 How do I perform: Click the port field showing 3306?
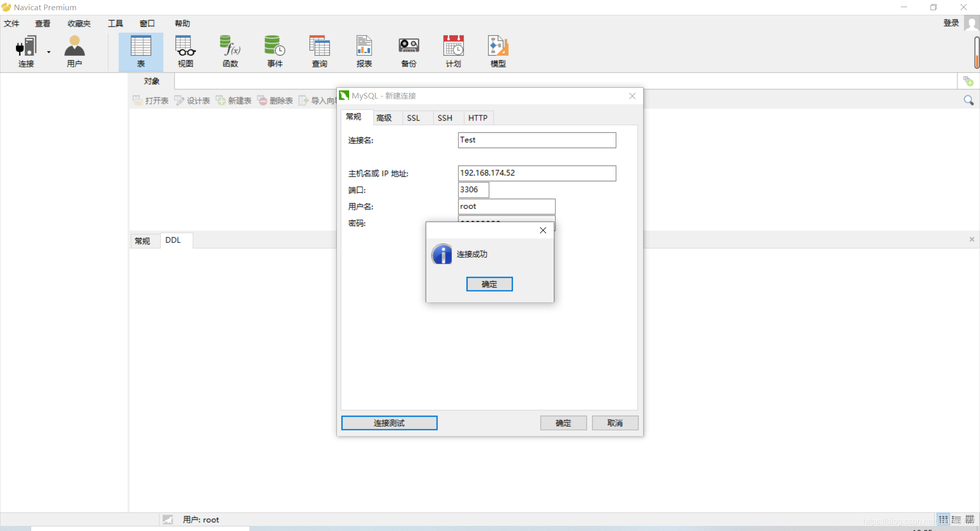point(474,190)
